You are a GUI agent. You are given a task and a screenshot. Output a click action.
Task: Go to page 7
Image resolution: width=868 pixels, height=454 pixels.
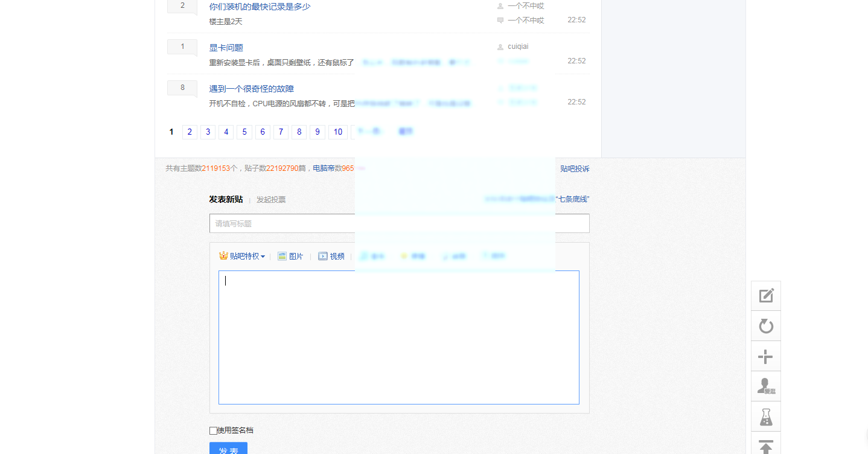281,132
